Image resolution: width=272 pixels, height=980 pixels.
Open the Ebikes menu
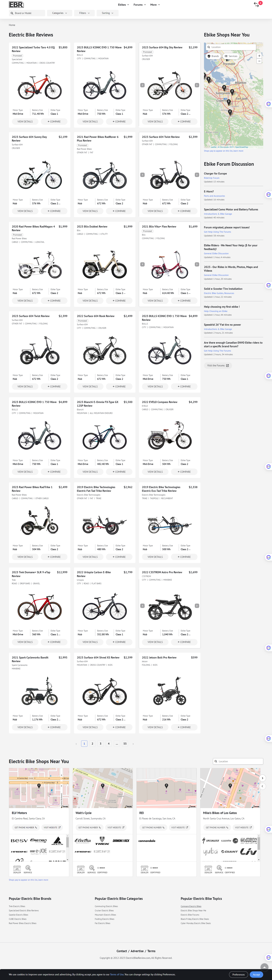pyautogui.click(x=123, y=5)
